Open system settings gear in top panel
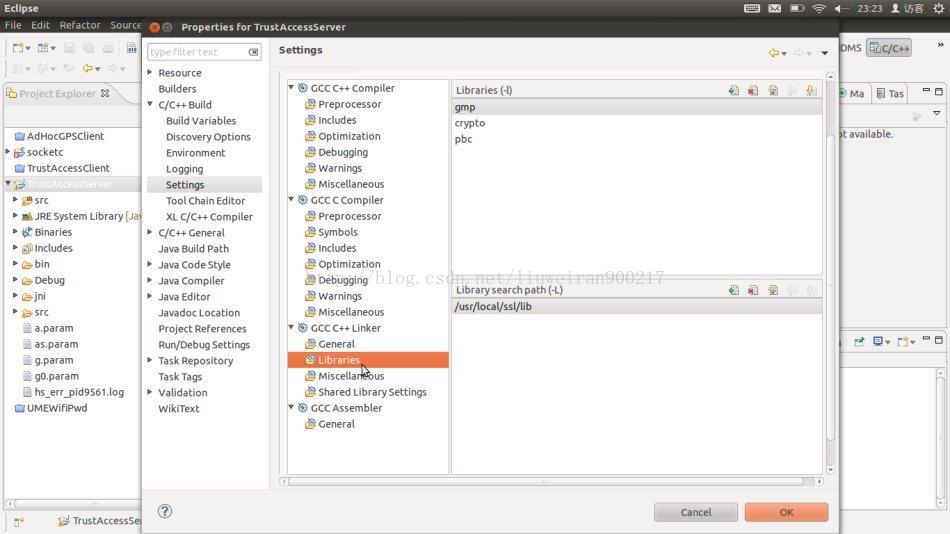950x534 pixels. (x=938, y=8)
